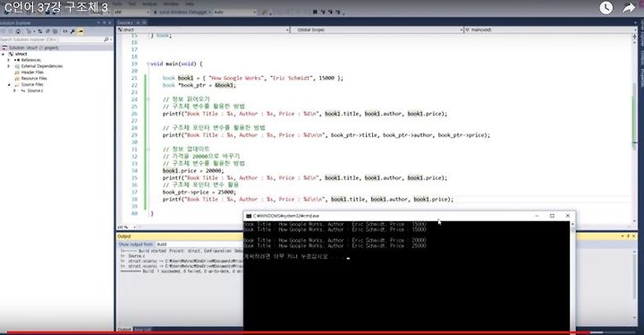Open the (Global Scope) dropdown
The height and width of the screenshot is (335, 644).
377,30
